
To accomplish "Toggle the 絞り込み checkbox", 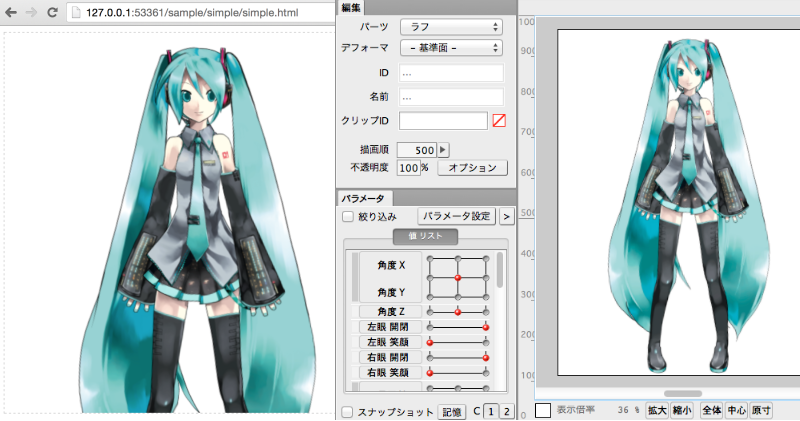I will point(348,216).
